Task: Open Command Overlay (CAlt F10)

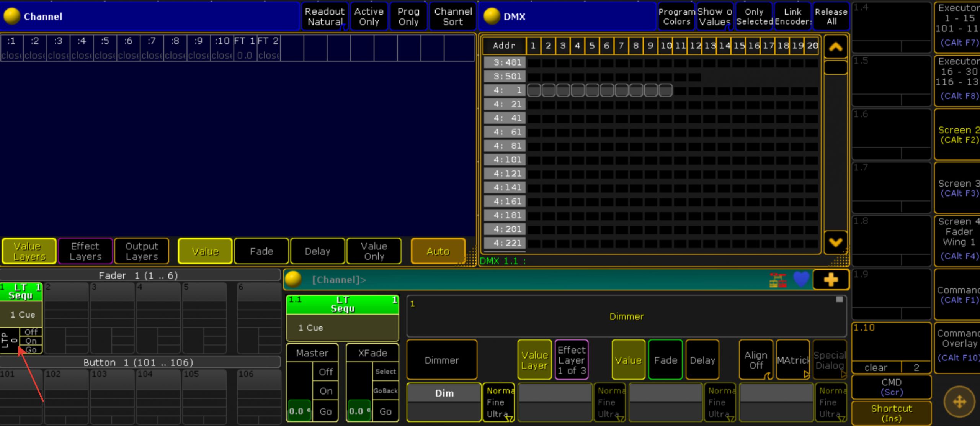Action: tap(958, 347)
